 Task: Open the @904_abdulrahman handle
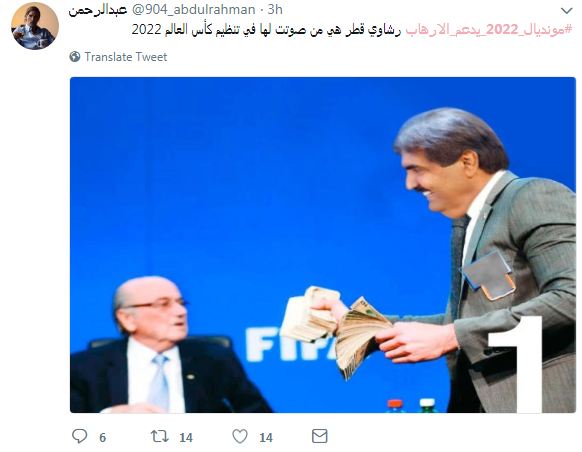193,10
